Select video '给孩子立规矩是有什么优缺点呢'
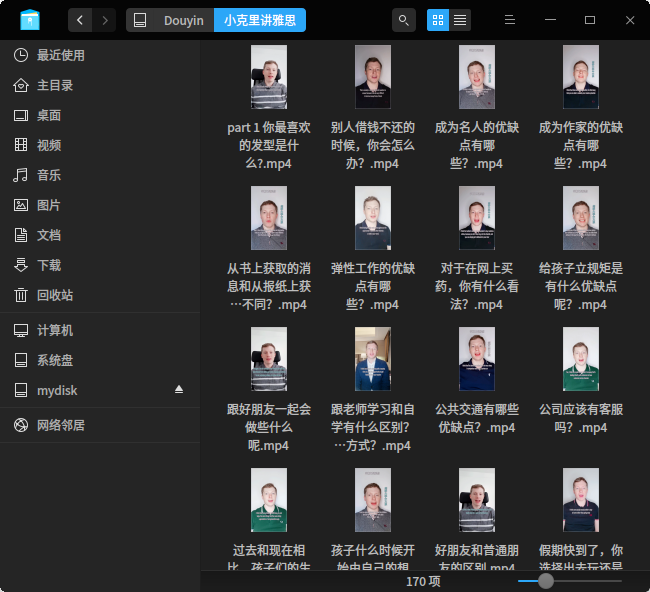650x592 pixels. tap(581, 249)
